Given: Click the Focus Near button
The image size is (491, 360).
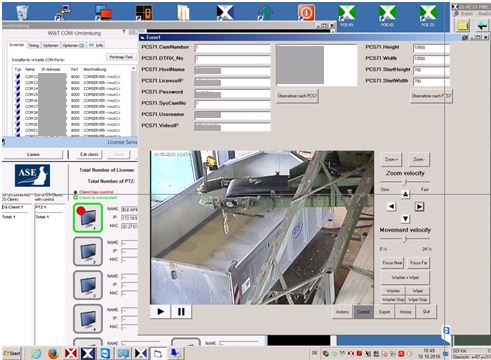Looking at the screenshot, I should point(392,263).
